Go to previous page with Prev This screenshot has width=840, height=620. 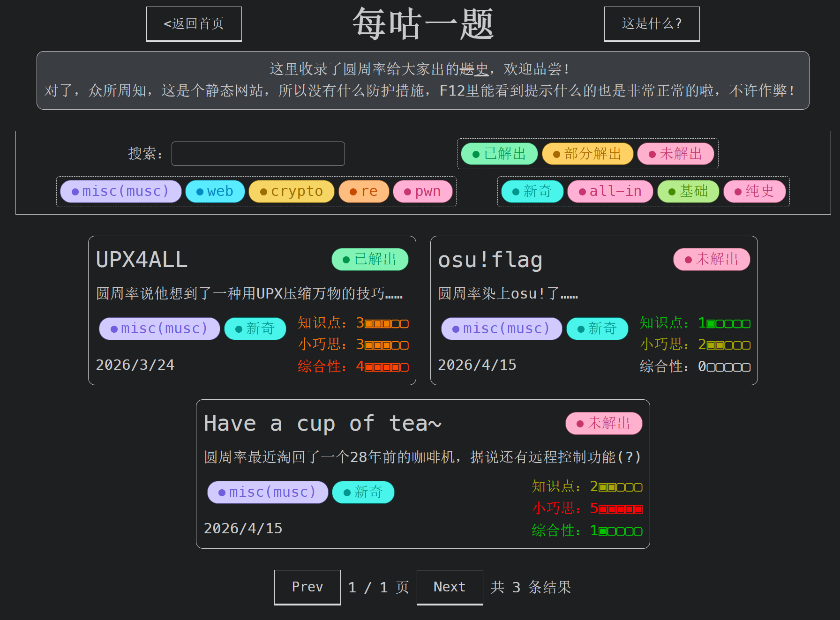[307, 587]
